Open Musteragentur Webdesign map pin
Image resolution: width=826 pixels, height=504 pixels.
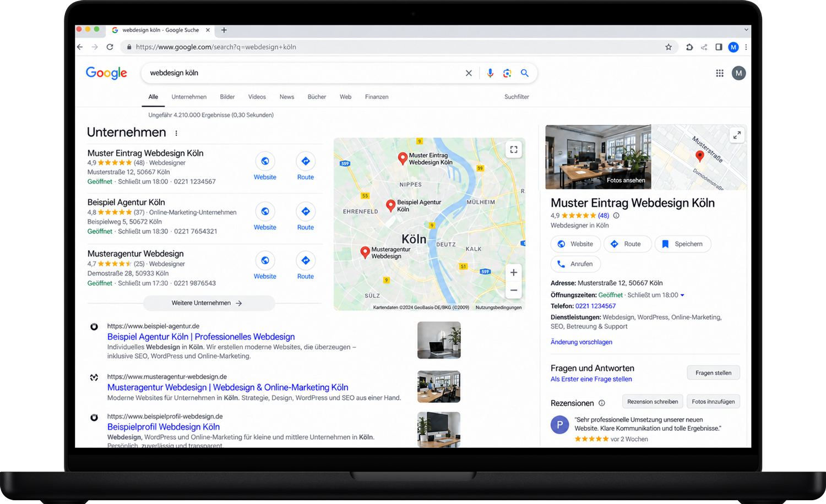click(x=365, y=252)
